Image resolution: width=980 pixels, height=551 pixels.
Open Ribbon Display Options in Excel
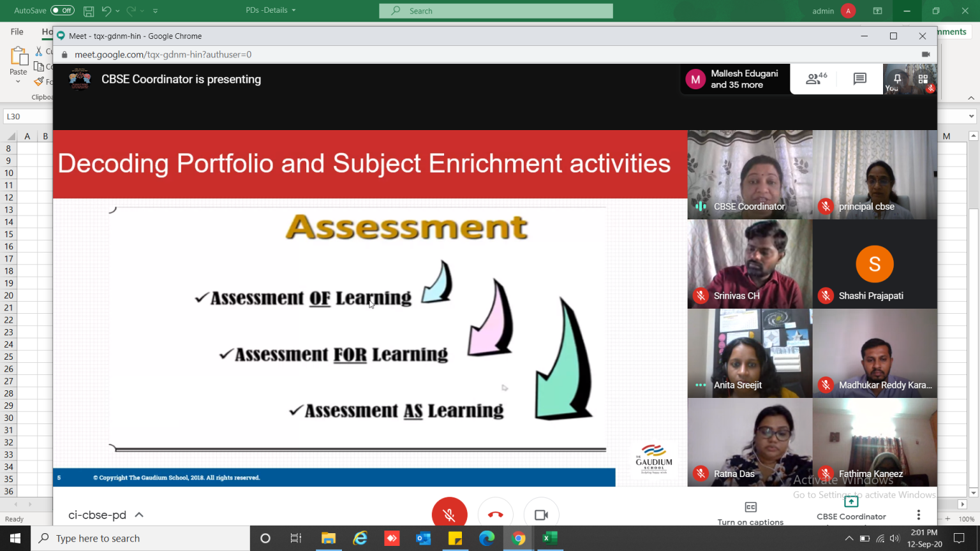click(x=877, y=11)
